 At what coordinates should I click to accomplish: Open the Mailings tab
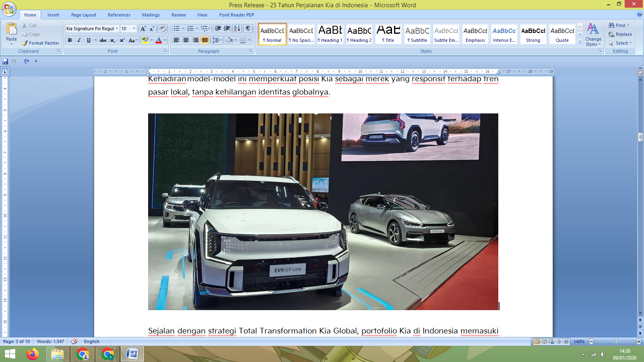point(151,15)
